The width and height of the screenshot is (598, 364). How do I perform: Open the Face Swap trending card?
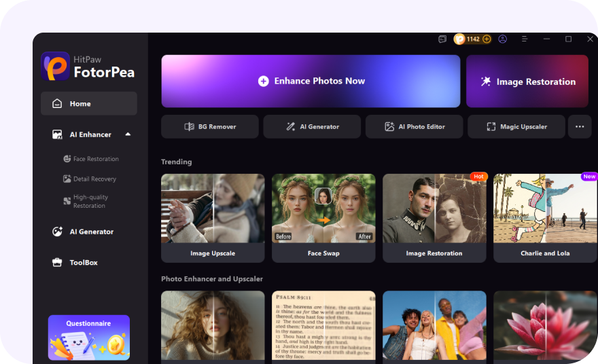click(x=323, y=218)
